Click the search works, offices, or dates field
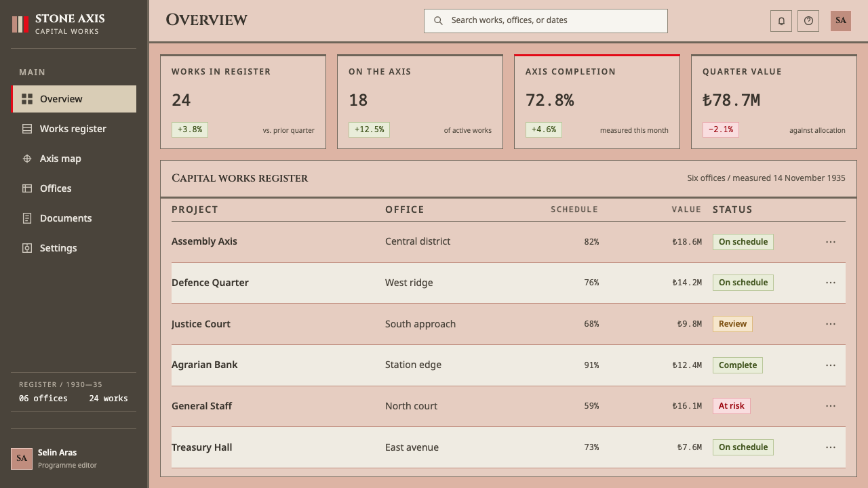 point(546,21)
